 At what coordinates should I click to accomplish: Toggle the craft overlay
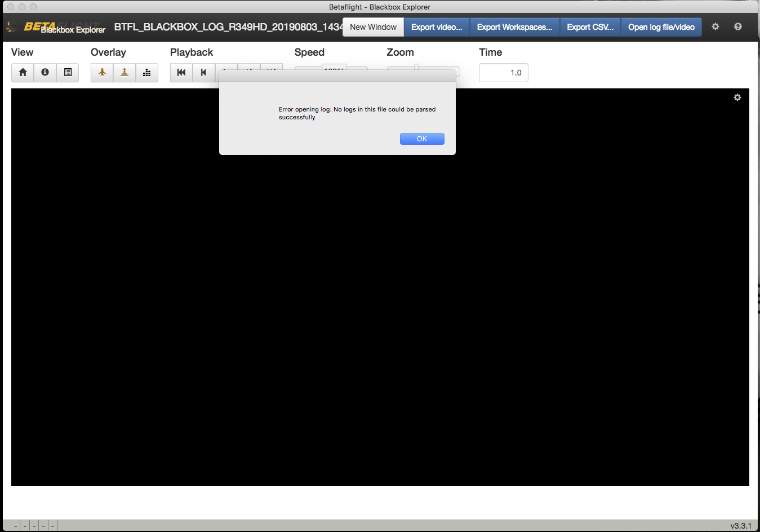[x=101, y=72]
